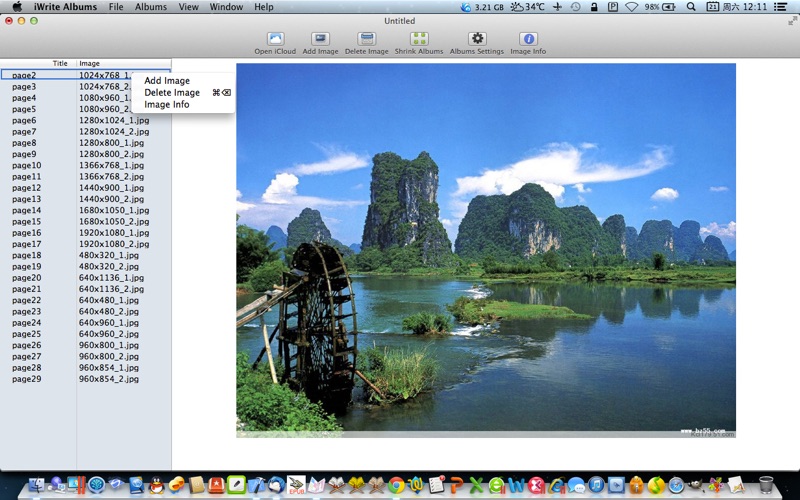Screen dimensions: 800x500
Task: Click the Add Image toolbar icon
Action: pyautogui.click(x=320, y=39)
